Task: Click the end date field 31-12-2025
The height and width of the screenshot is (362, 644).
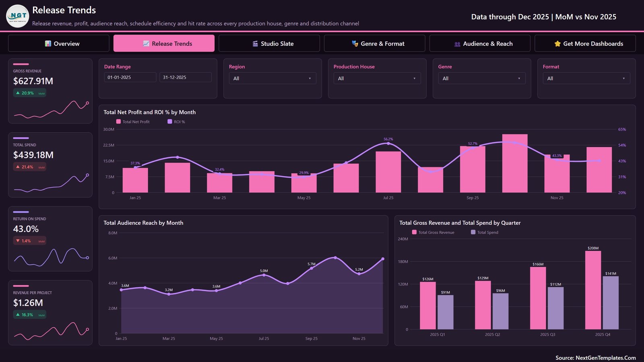Action: click(x=186, y=77)
